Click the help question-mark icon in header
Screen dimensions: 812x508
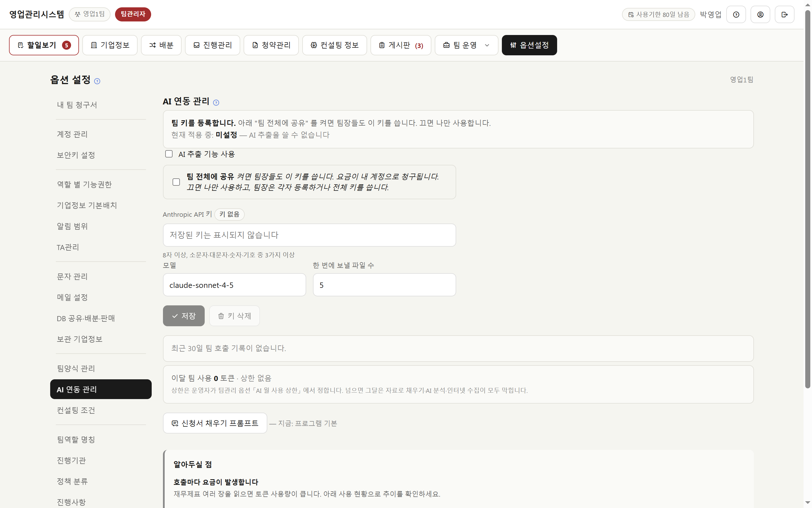click(736, 14)
